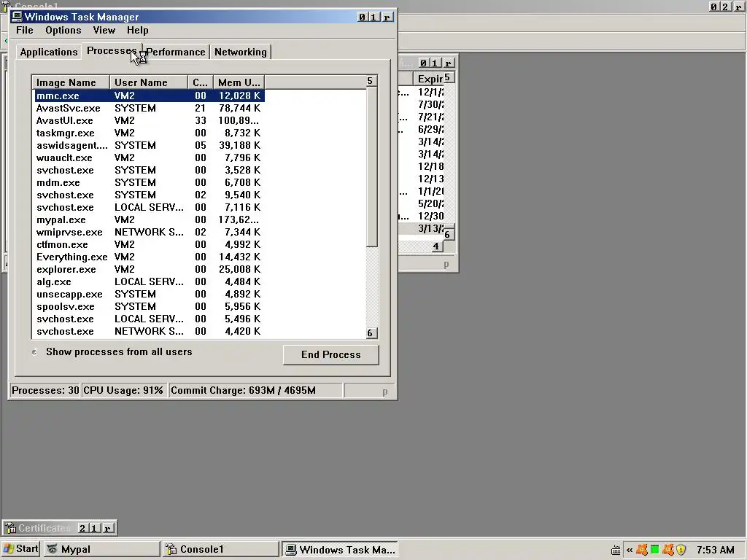The width and height of the screenshot is (747, 560).
Task: Open the View menu
Action: click(104, 31)
